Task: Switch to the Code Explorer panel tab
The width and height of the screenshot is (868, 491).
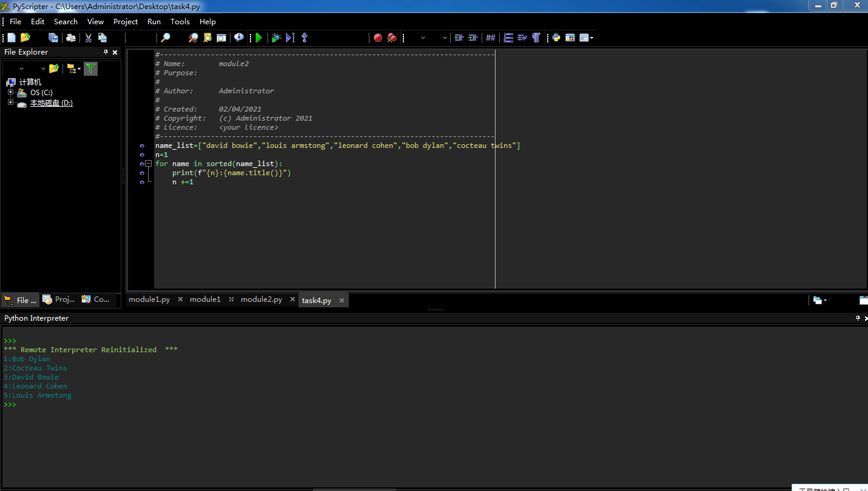Action: pyautogui.click(x=96, y=299)
